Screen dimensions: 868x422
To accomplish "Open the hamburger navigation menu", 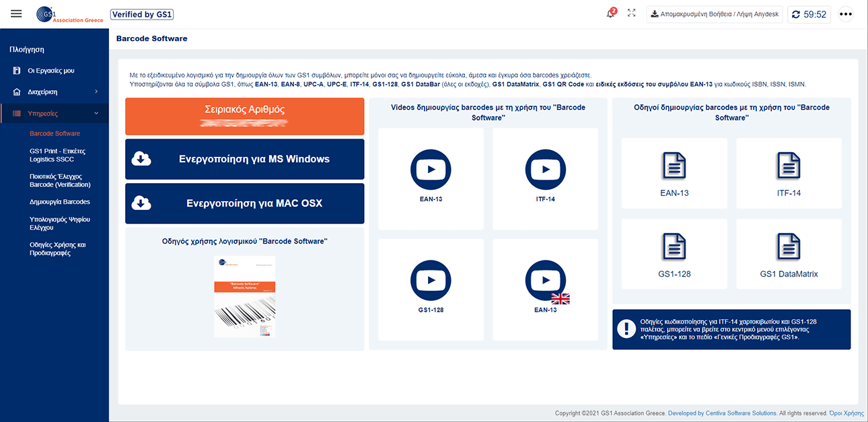I will [17, 13].
